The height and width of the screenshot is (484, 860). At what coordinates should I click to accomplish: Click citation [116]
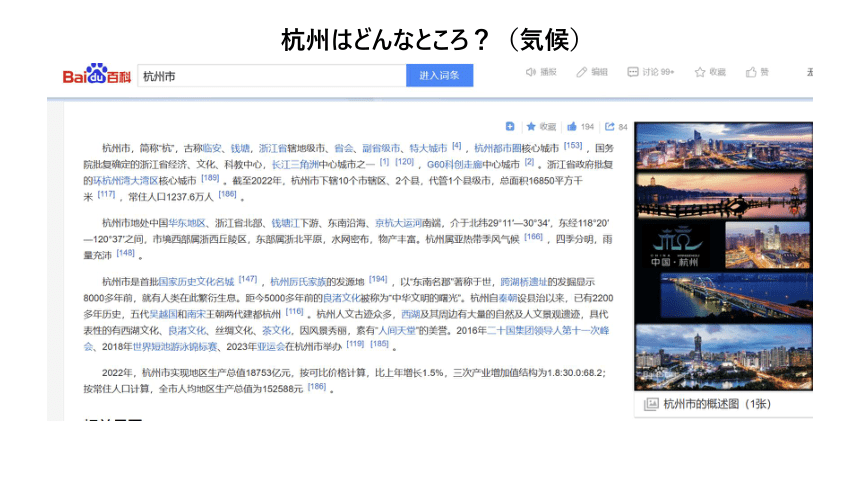(x=295, y=312)
